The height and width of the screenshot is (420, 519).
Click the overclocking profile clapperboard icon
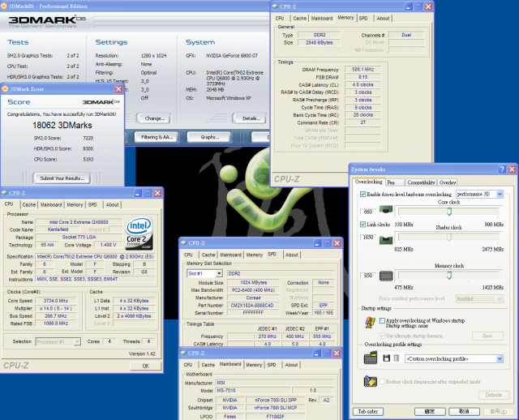(x=371, y=358)
